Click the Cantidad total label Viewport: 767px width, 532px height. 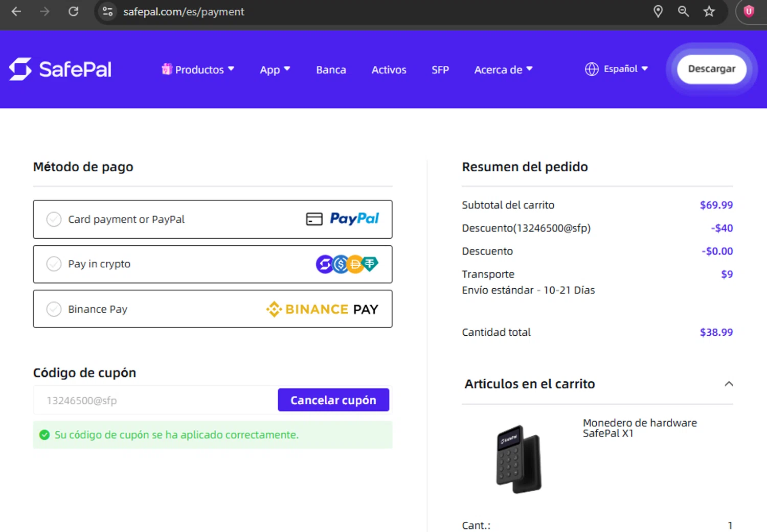click(x=496, y=332)
